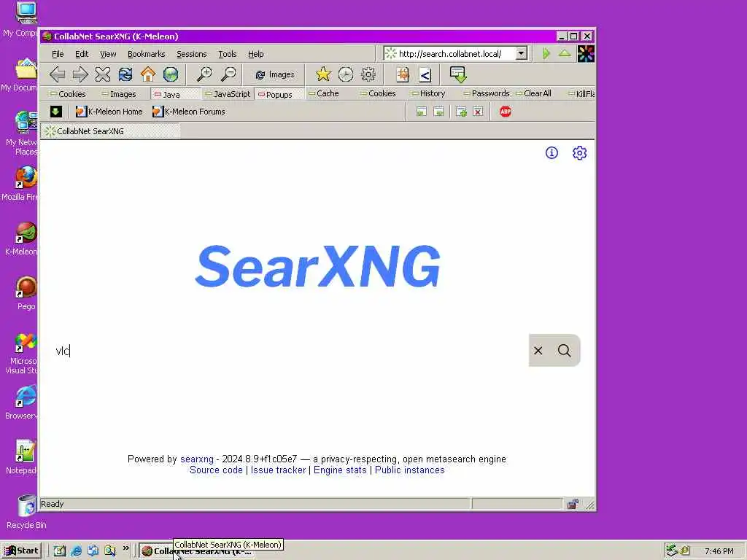This screenshot has height=560, width=747.
Task: Click Images reload button with refresh arrows
Action: click(275, 74)
